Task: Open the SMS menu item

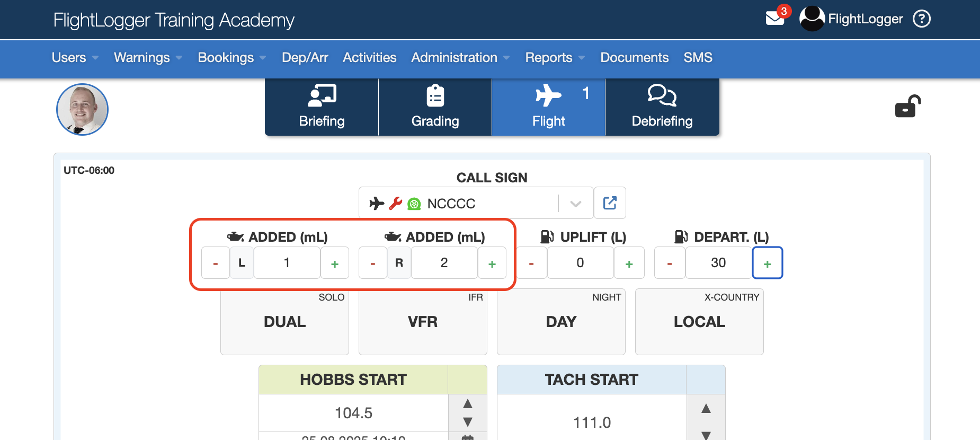Action: [698, 57]
